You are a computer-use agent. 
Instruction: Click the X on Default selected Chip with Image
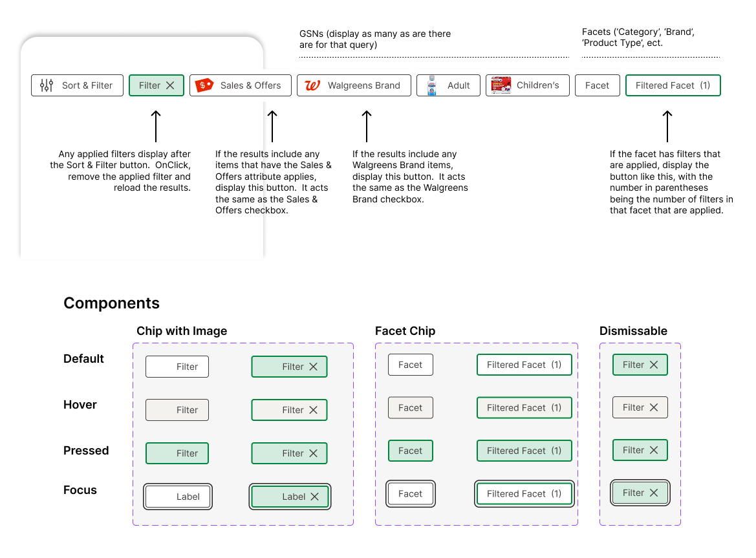314,367
